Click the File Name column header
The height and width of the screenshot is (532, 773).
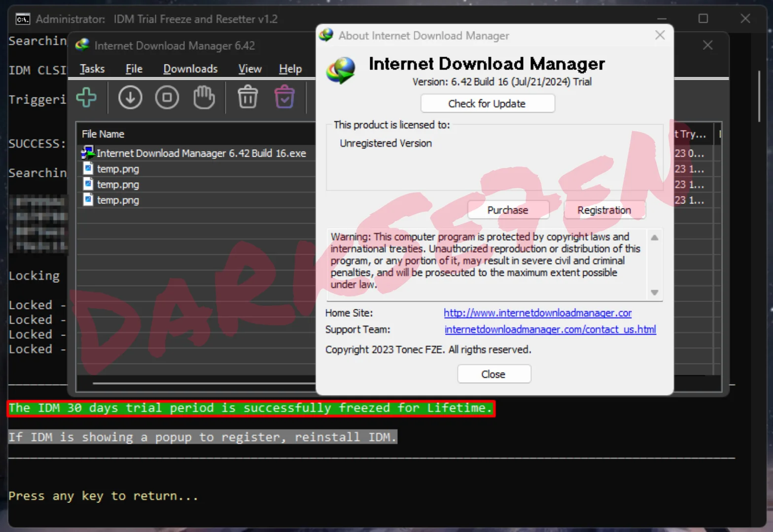[103, 134]
